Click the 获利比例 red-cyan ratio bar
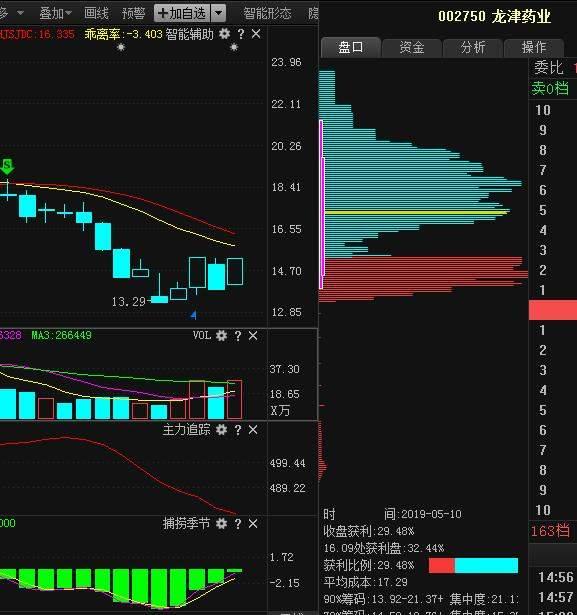 (x=473, y=566)
